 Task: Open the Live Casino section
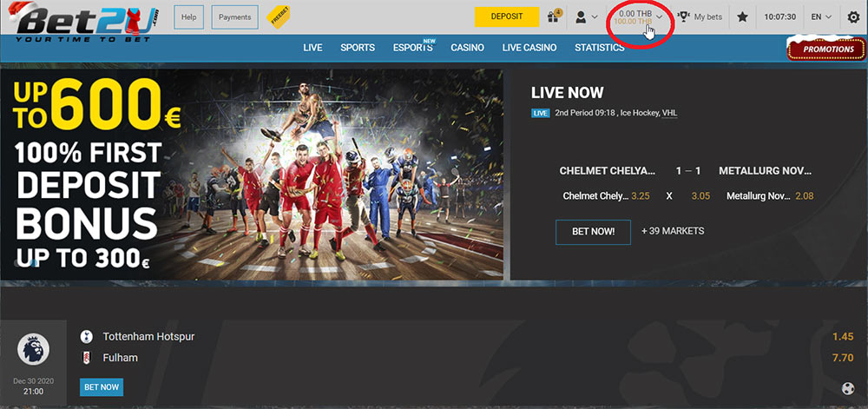tap(529, 48)
